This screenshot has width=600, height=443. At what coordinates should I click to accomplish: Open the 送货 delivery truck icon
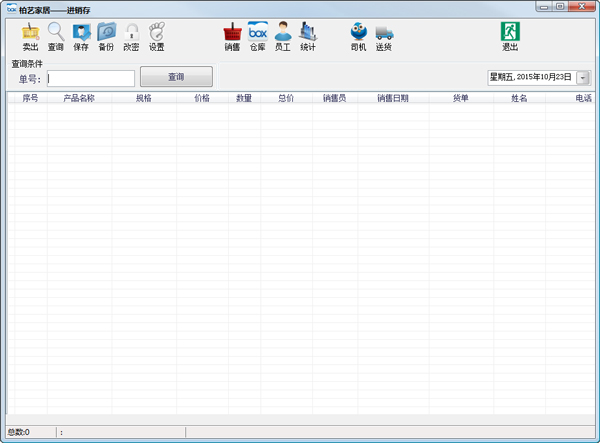(x=384, y=37)
